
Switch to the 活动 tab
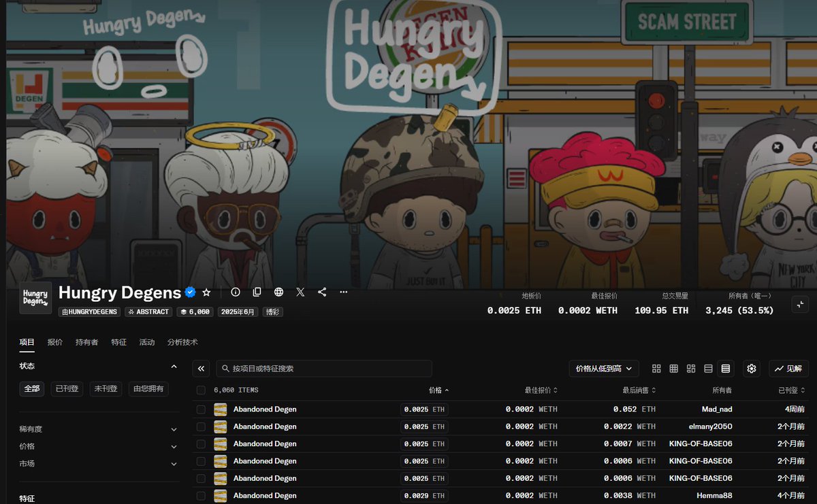(x=146, y=342)
